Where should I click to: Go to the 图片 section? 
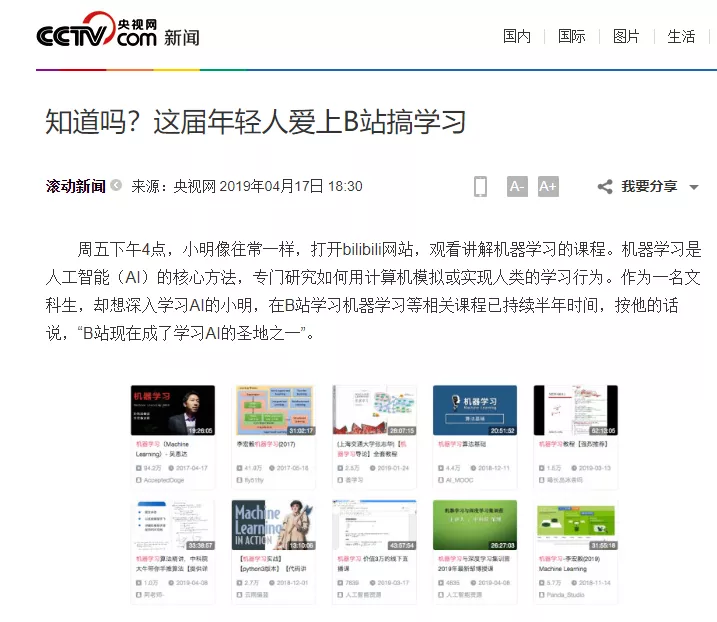pos(626,37)
